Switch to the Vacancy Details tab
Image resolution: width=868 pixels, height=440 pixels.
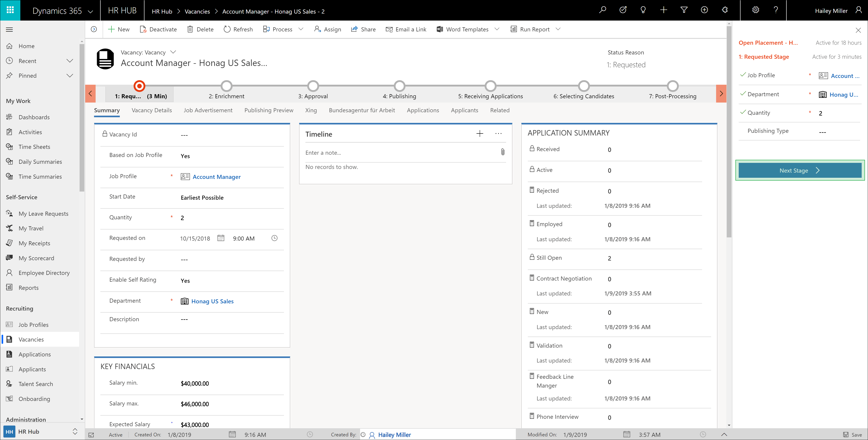coord(152,110)
